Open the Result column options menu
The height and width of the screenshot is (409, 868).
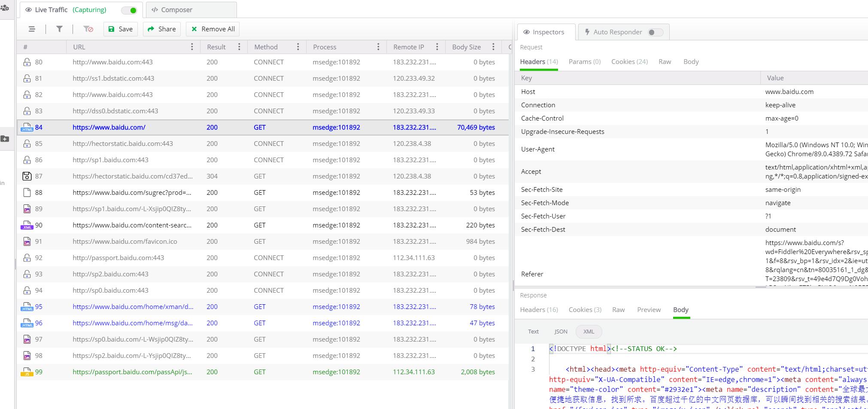(x=239, y=47)
